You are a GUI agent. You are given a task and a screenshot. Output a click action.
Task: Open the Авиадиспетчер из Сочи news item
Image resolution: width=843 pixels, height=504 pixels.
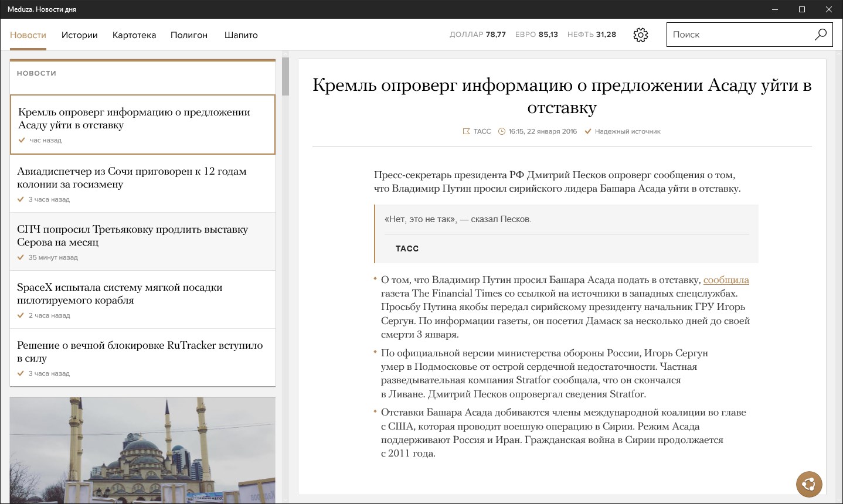(x=142, y=183)
